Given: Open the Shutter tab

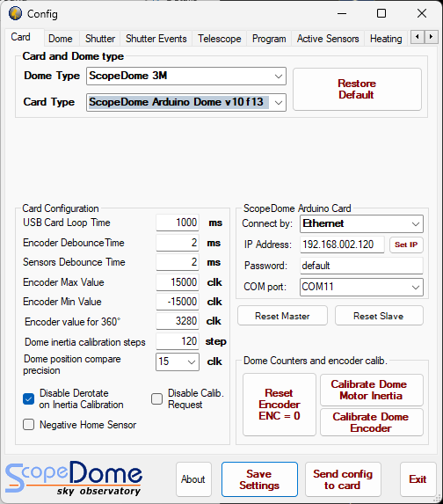Looking at the screenshot, I should [100, 39].
